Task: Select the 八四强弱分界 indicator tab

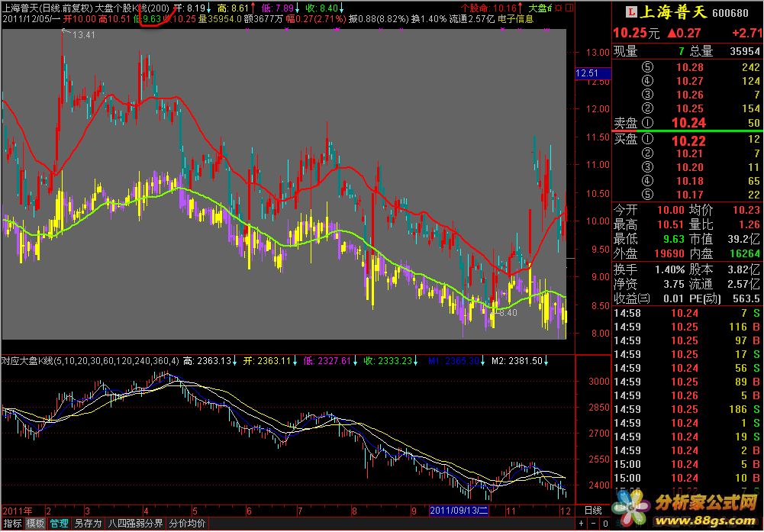Action: pyautogui.click(x=135, y=524)
